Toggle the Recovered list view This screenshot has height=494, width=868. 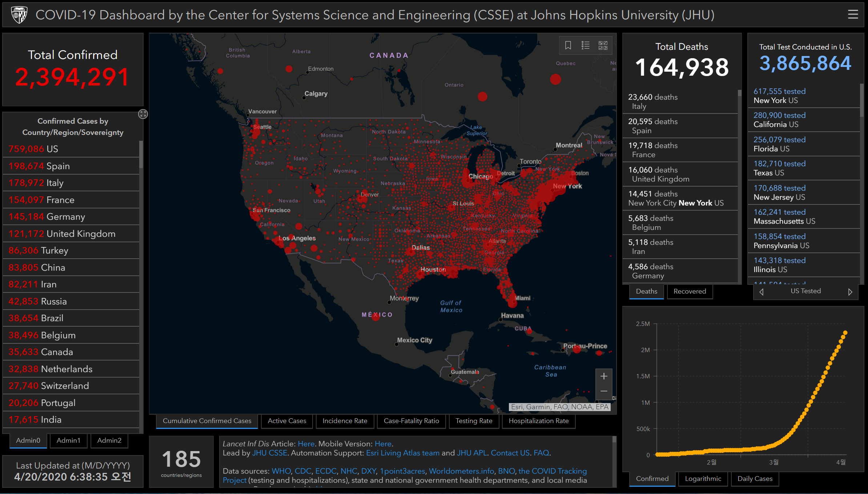(690, 291)
